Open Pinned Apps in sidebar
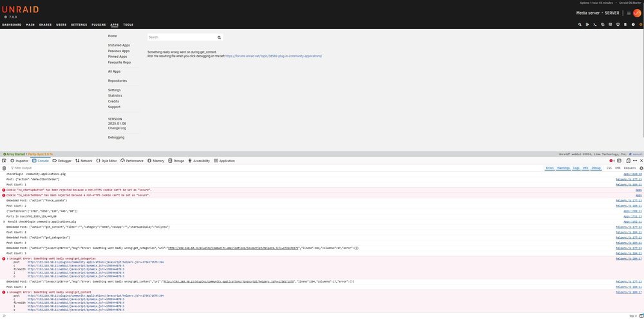 pyautogui.click(x=117, y=57)
